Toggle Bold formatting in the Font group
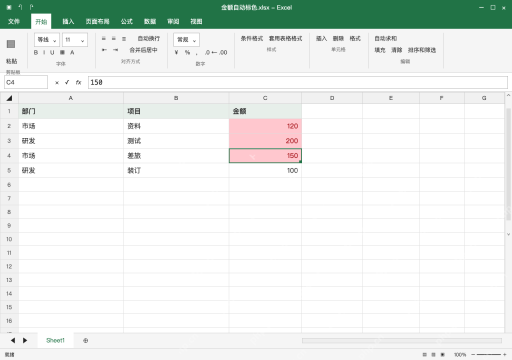Screen dimensions: 512x360 [x=36, y=53]
